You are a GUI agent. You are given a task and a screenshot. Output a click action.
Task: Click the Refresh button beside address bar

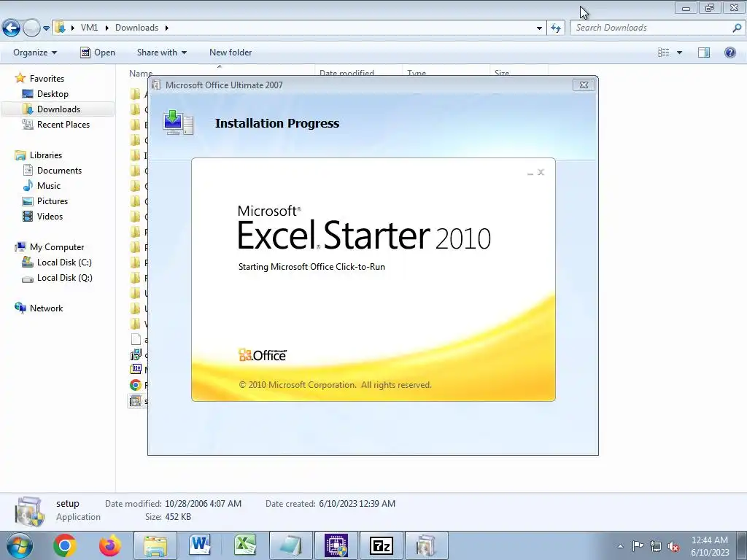coord(555,28)
